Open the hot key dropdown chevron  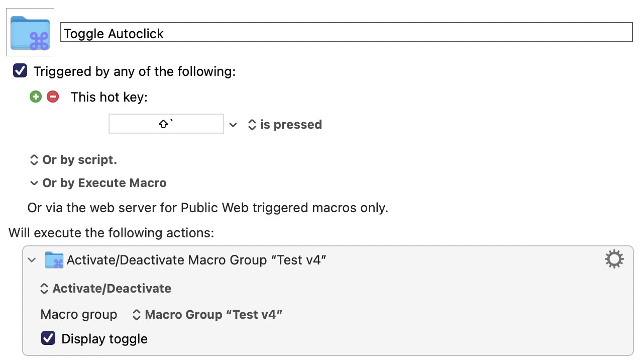[x=233, y=125]
